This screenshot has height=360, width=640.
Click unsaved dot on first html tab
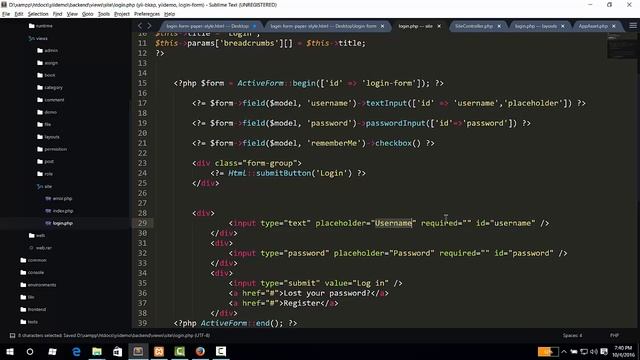[x=255, y=26]
